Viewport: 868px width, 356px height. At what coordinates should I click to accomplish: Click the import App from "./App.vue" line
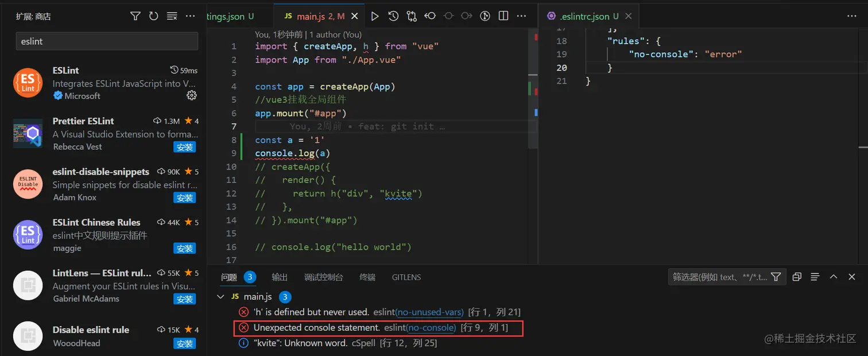click(328, 60)
